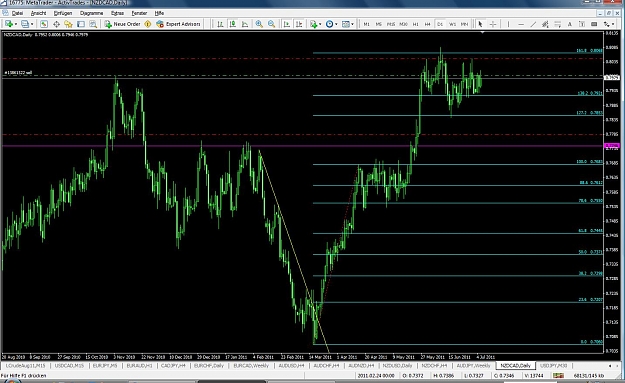The width and height of the screenshot is (625, 383).
Task: Click the connection status bars icon
Action: (558, 375)
